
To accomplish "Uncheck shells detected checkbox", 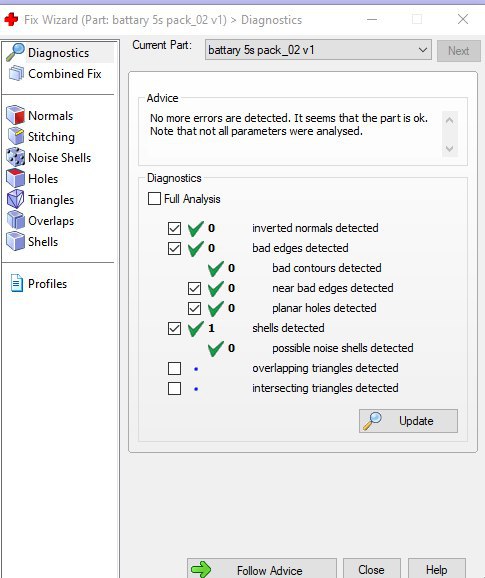I will [x=174, y=328].
